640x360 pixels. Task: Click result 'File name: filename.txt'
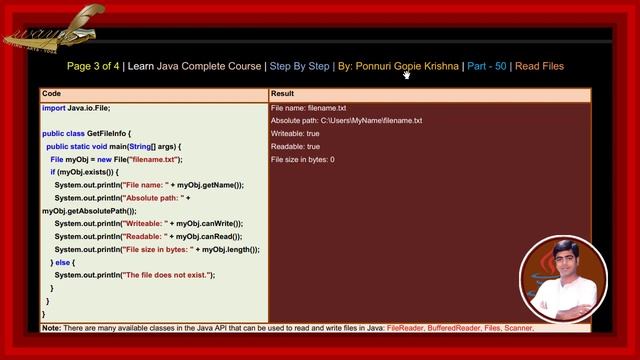point(308,108)
